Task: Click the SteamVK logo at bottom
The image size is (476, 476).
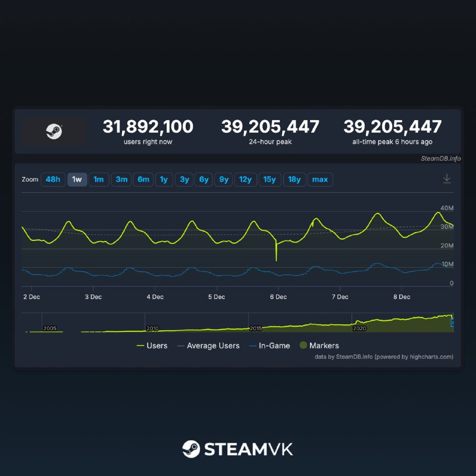Action: point(237,449)
